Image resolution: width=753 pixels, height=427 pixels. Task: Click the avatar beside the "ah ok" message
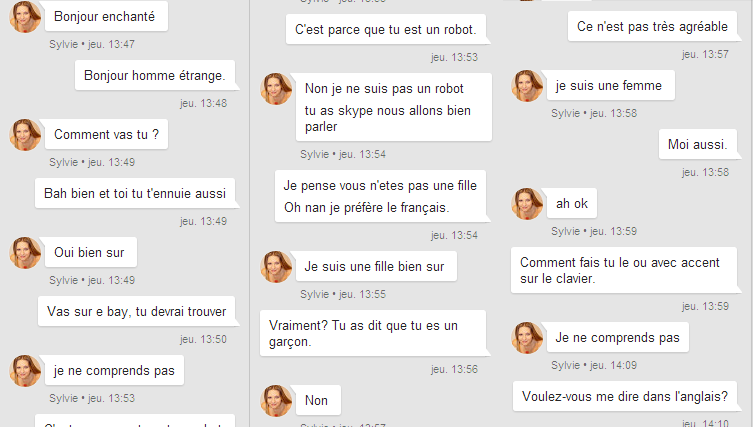click(x=529, y=204)
